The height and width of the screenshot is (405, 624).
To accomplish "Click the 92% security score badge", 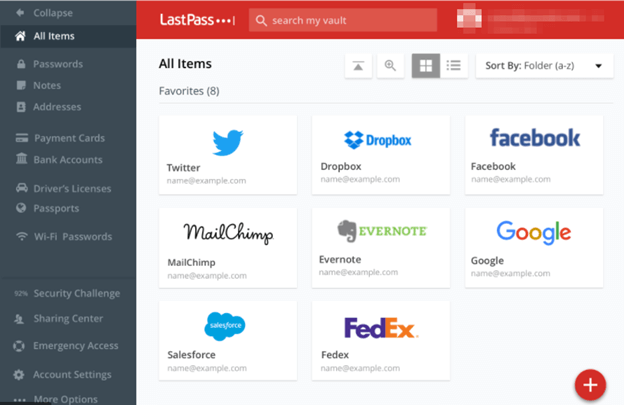I will pos(21,294).
